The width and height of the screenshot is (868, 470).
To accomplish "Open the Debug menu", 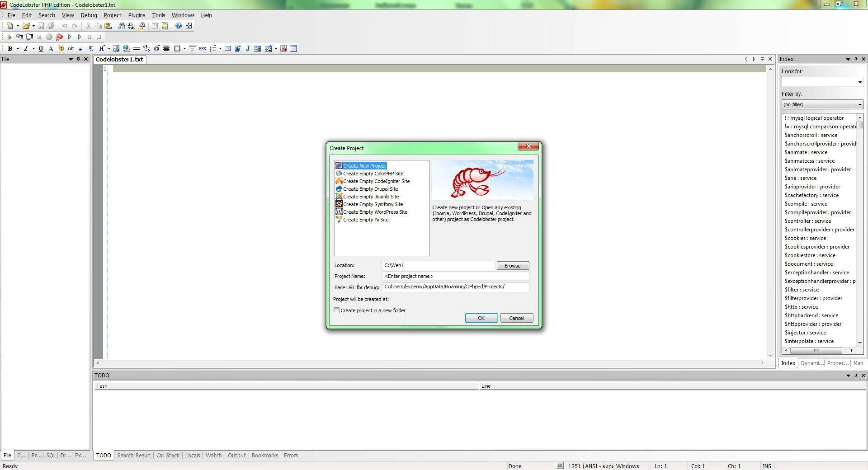I will pos(89,15).
